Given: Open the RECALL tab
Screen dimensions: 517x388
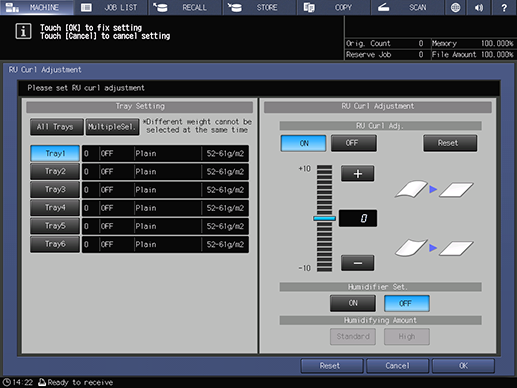Looking at the screenshot, I should [x=185, y=7].
